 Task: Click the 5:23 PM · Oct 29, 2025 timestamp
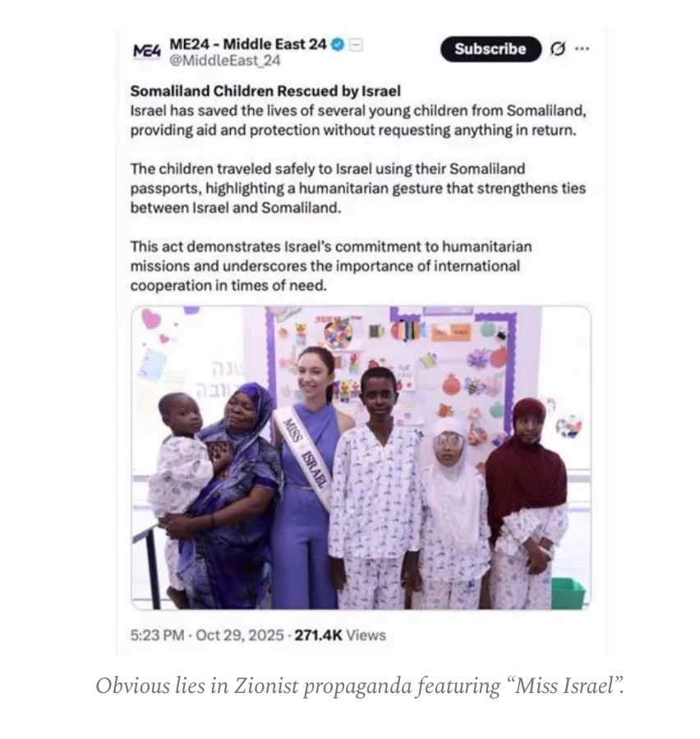tap(207, 635)
